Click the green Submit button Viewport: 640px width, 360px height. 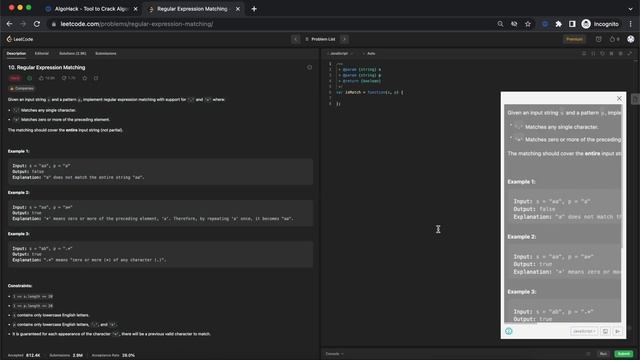(x=624, y=353)
